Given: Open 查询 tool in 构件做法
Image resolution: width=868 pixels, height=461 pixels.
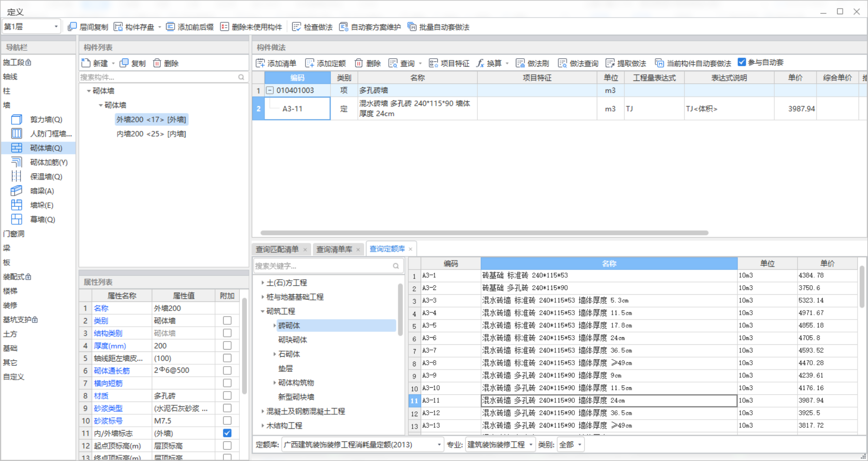Looking at the screenshot, I should (x=402, y=63).
